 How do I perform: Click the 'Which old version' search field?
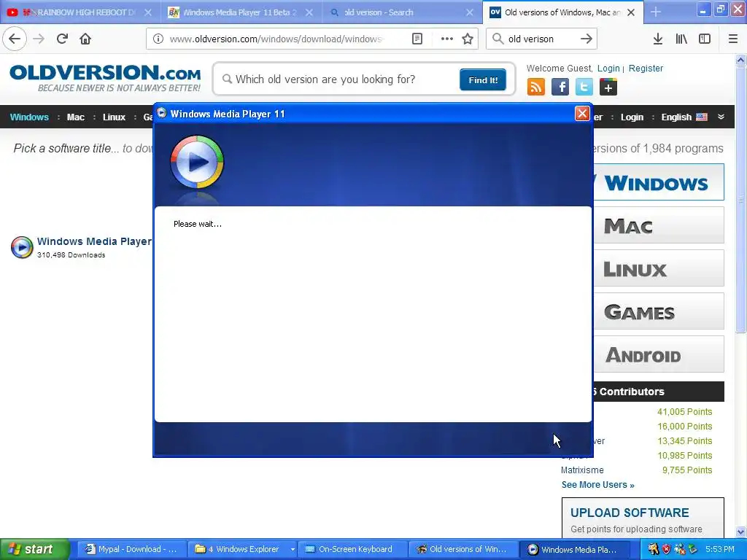[341, 79]
